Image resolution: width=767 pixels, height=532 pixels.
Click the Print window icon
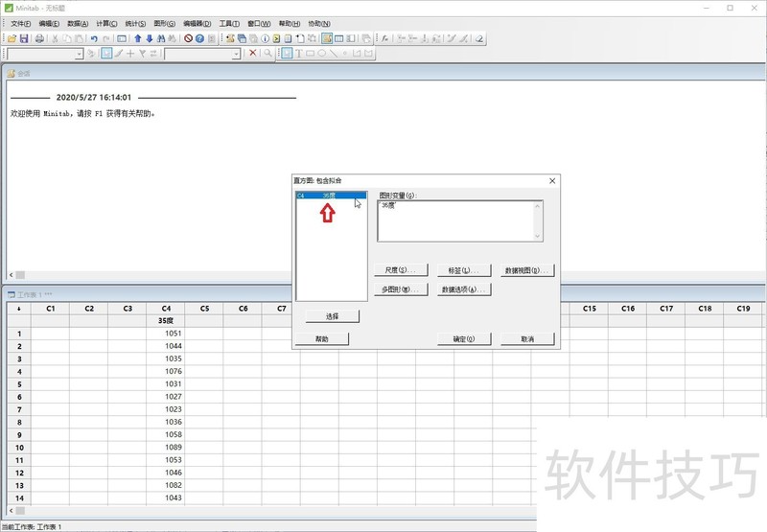[39, 38]
